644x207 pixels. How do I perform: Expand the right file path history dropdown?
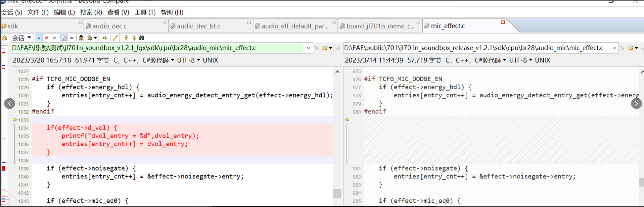point(614,48)
